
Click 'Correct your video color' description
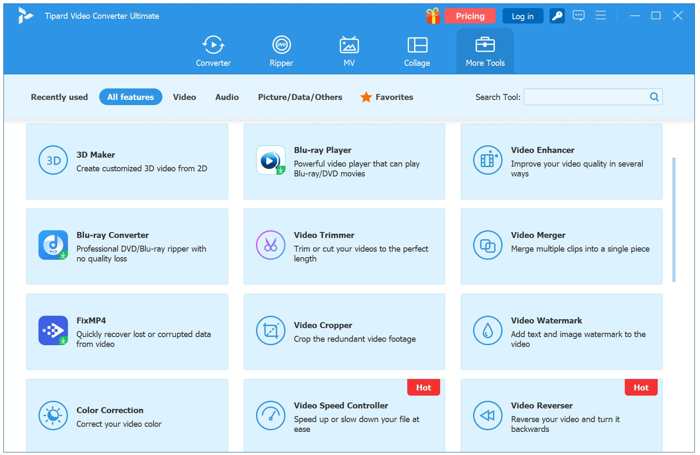coord(119,424)
